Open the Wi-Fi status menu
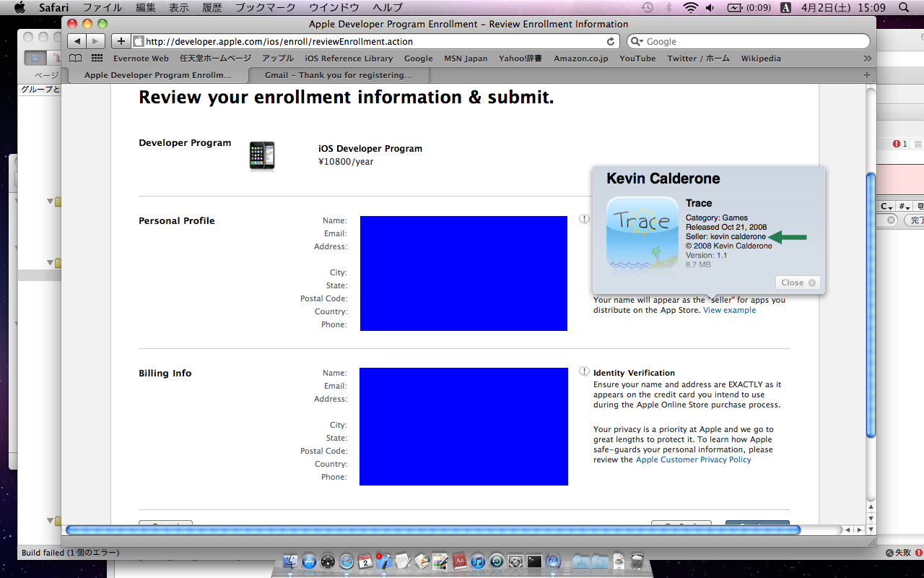The image size is (924, 578). click(691, 8)
